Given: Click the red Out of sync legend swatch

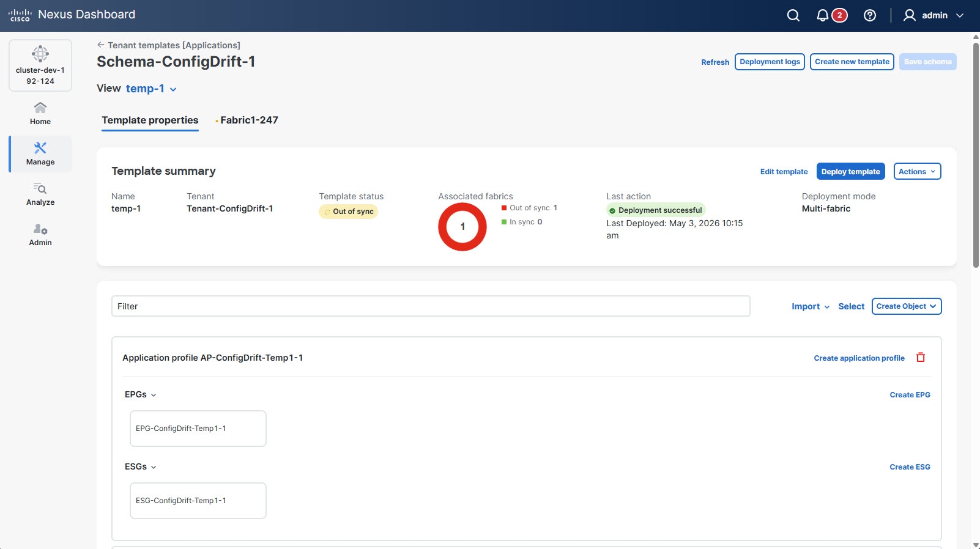Looking at the screenshot, I should click(504, 208).
